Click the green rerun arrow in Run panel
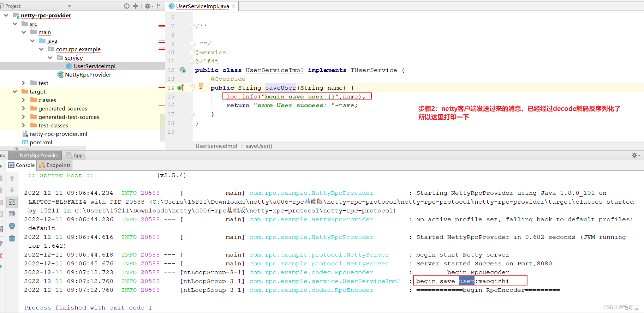 [x=1, y=165]
